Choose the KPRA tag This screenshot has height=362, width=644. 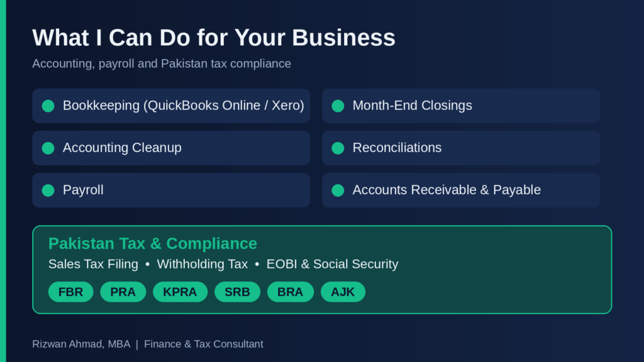pyautogui.click(x=180, y=292)
